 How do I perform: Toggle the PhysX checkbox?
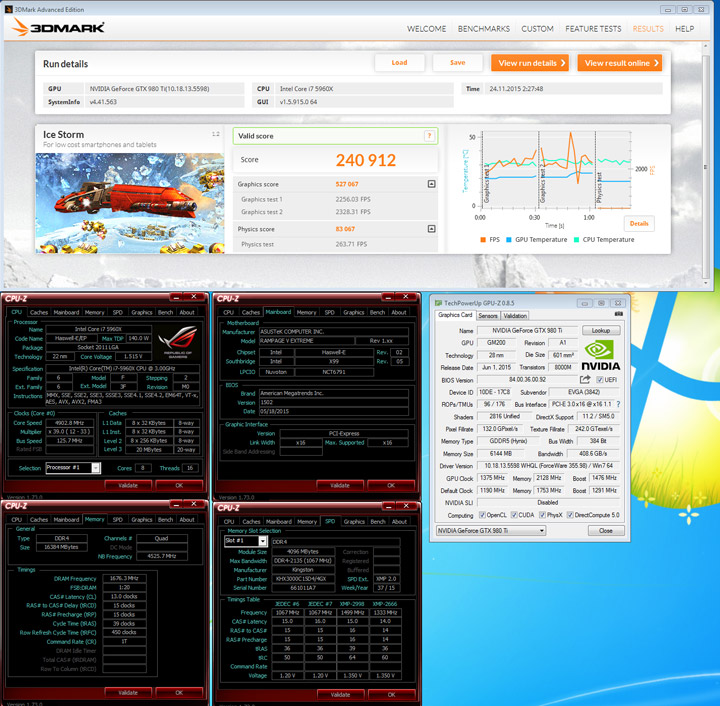tap(542, 515)
